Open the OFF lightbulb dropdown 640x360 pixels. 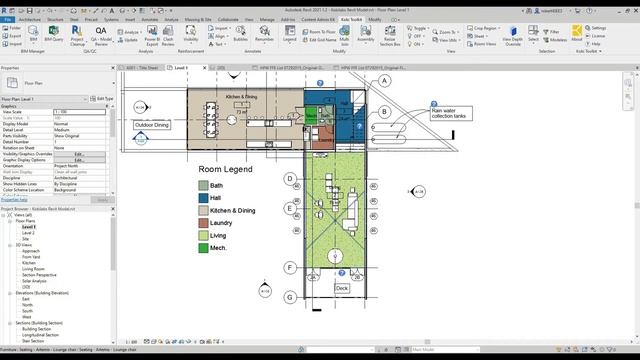(x=416, y=36)
